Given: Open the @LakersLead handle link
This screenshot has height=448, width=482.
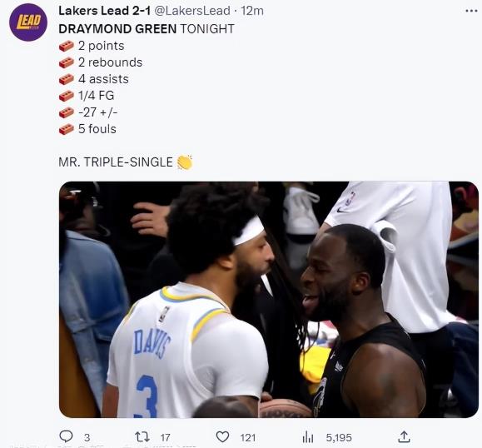Looking at the screenshot, I should click(191, 11).
